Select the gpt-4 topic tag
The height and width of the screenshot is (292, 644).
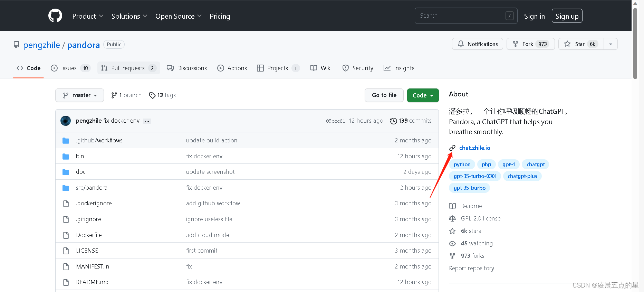(509, 164)
